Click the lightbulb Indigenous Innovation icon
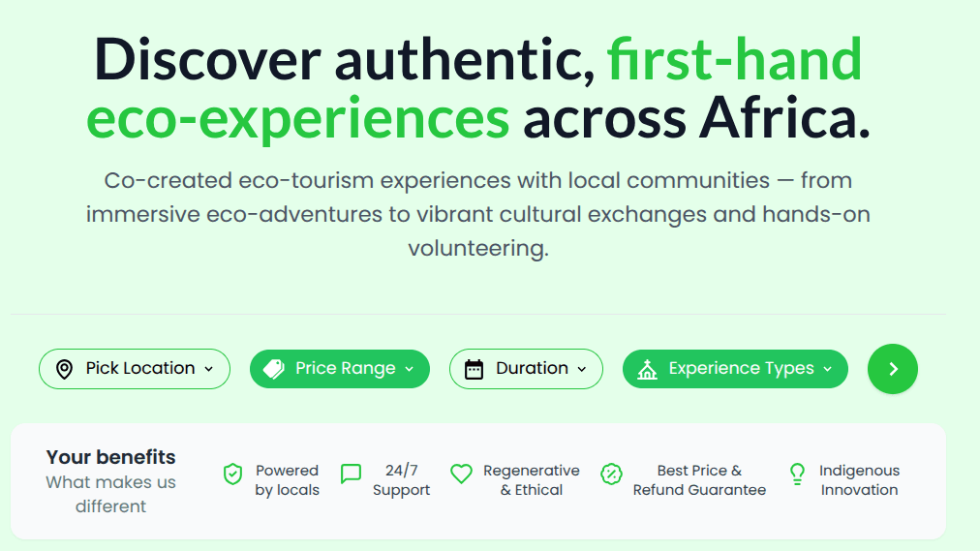The height and width of the screenshot is (551, 980). click(x=797, y=474)
